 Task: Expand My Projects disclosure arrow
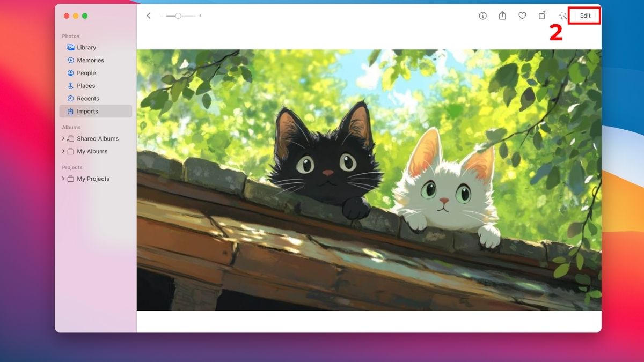pos(63,179)
